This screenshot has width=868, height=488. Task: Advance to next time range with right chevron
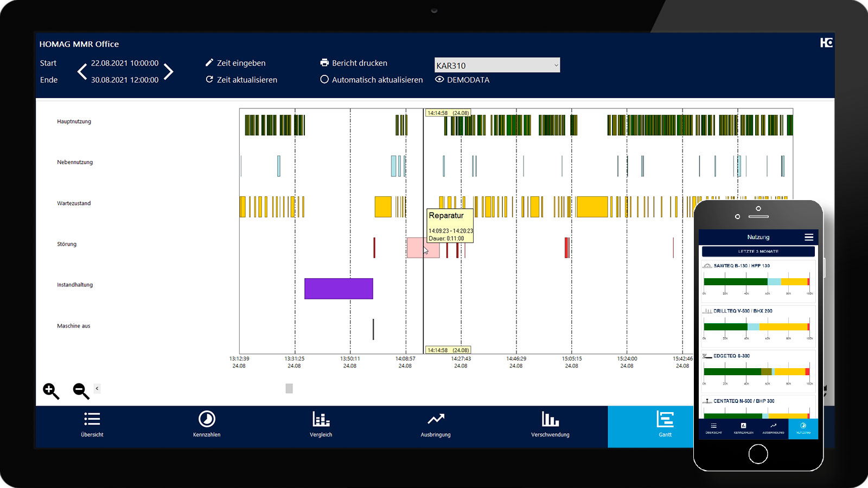click(x=169, y=72)
